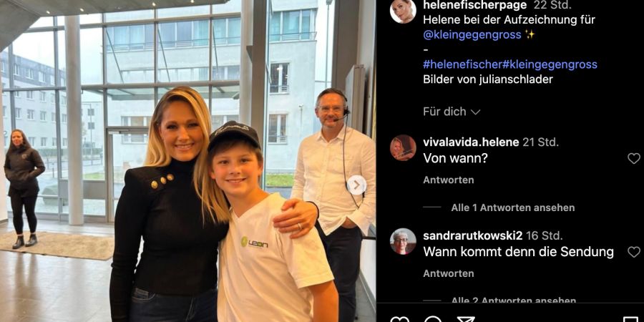
Task: Like the "Von wann?" comment
Action: point(634,159)
